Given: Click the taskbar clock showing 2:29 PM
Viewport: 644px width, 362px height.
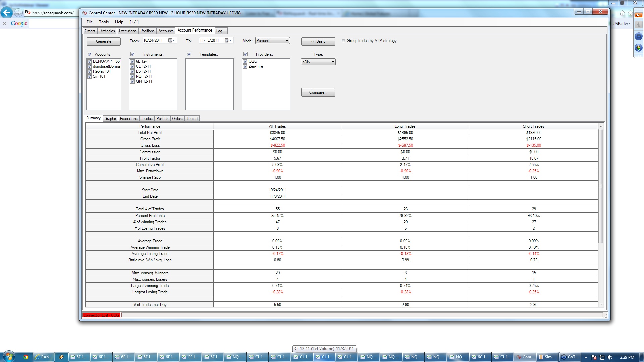Looking at the screenshot, I should (x=627, y=357).
